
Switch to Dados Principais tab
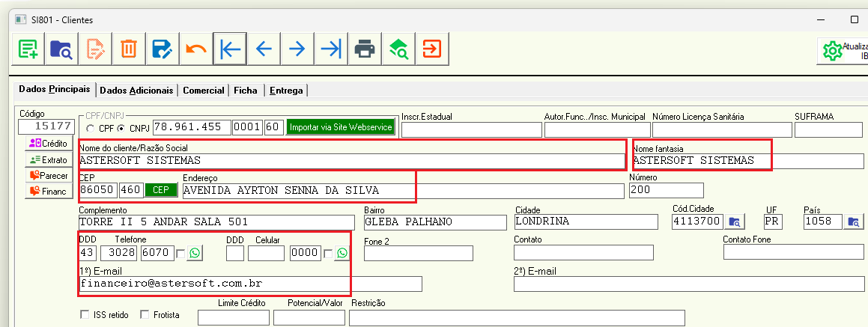[x=54, y=89]
